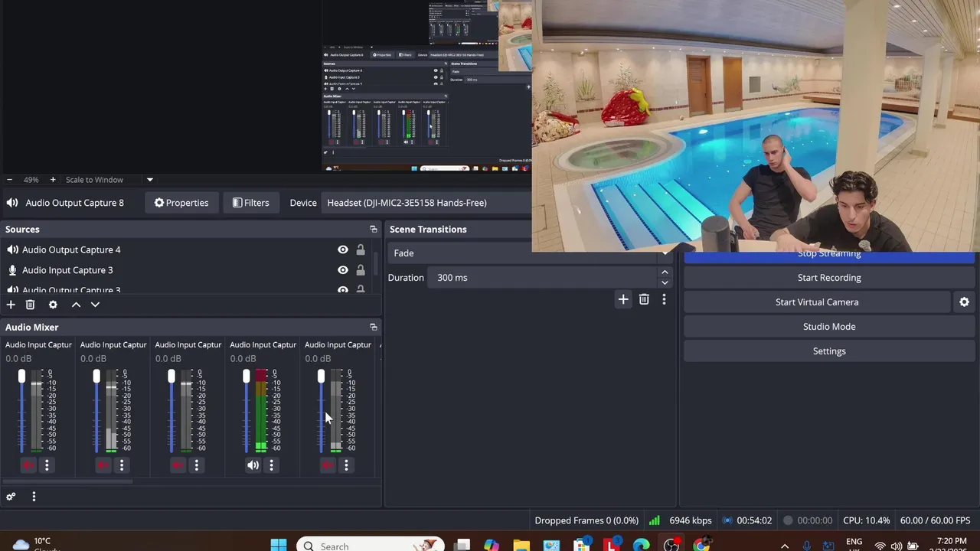Unmute the middle Audio Input Capture mixer channel

pyautogui.click(x=178, y=465)
